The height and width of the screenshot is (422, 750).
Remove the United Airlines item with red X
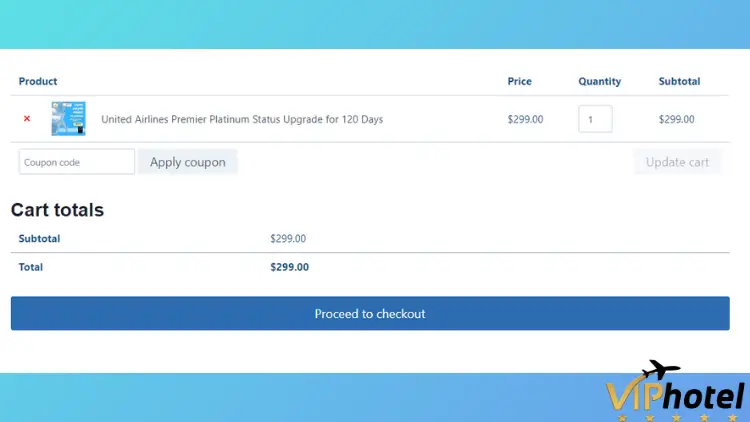[27, 118]
